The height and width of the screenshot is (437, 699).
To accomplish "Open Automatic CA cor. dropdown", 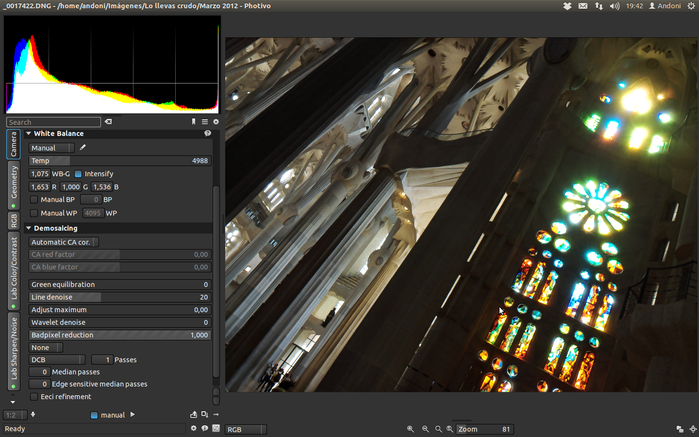I will coord(64,242).
